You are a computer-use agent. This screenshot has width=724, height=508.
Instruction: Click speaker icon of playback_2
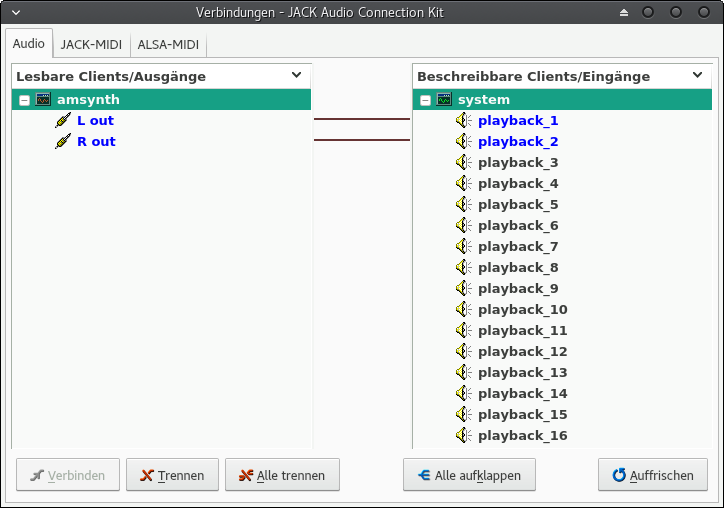point(464,141)
